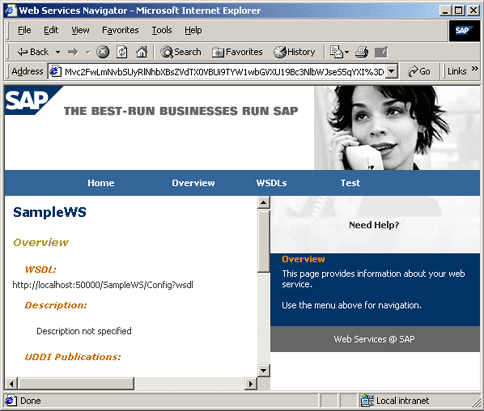484x411 pixels.
Task: Open the Favorites toolbar button
Action: pyautogui.click(x=237, y=52)
